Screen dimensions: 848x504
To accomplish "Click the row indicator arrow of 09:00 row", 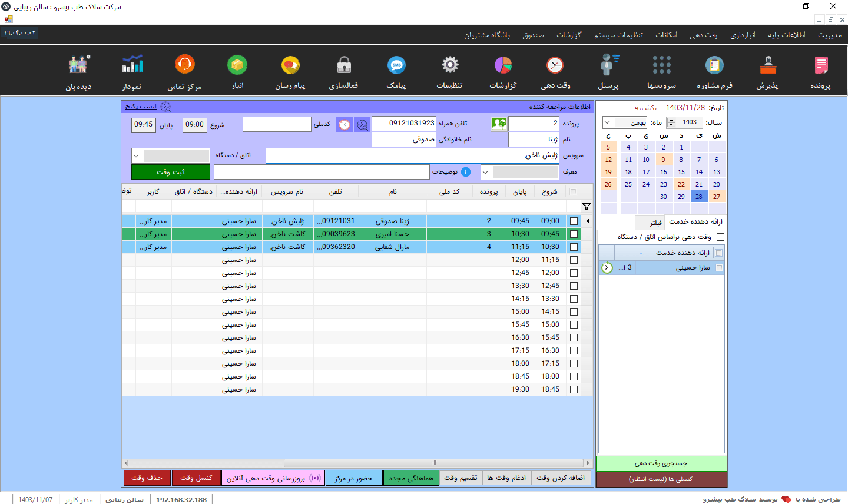I will pyautogui.click(x=588, y=221).
